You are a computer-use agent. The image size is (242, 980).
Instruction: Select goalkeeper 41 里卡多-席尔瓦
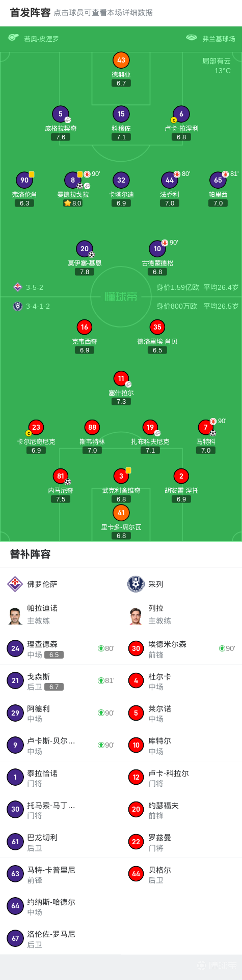tap(121, 513)
